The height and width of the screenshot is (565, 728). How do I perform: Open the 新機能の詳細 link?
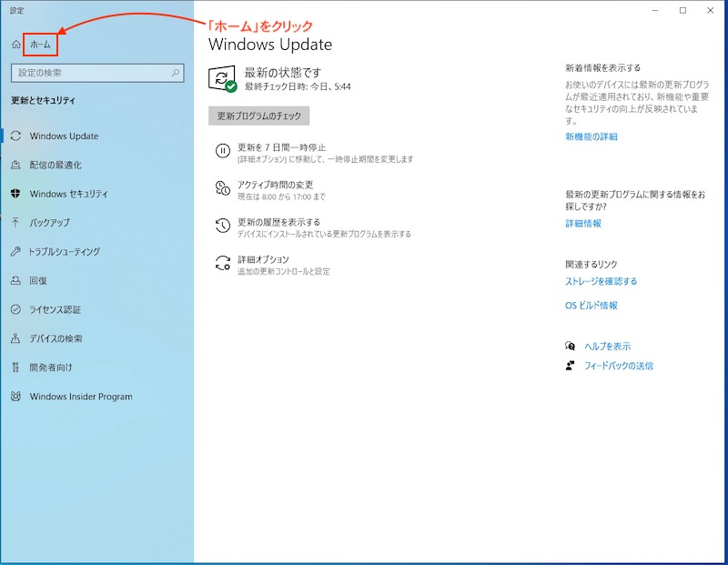[x=591, y=136]
